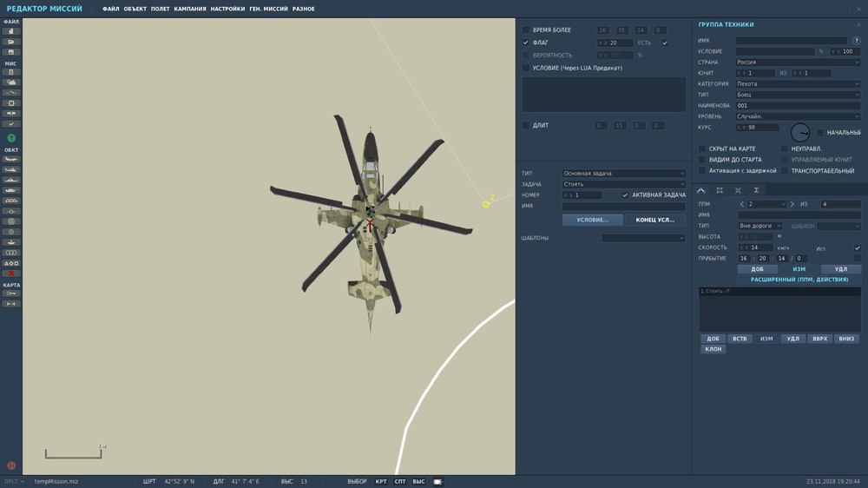Click the УСЛОВИЕ... button
Viewport: 868px width, 488px height.
tap(592, 220)
